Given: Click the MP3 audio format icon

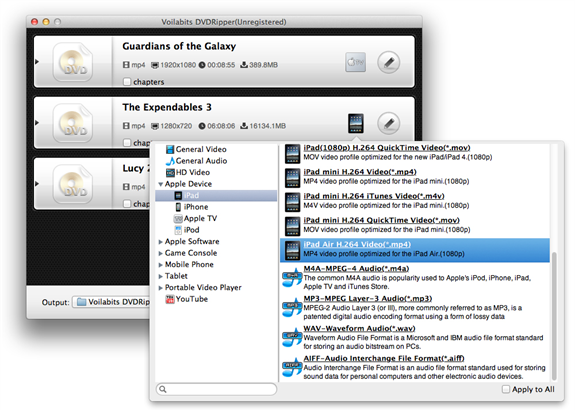Looking at the screenshot, I should [292, 308].
